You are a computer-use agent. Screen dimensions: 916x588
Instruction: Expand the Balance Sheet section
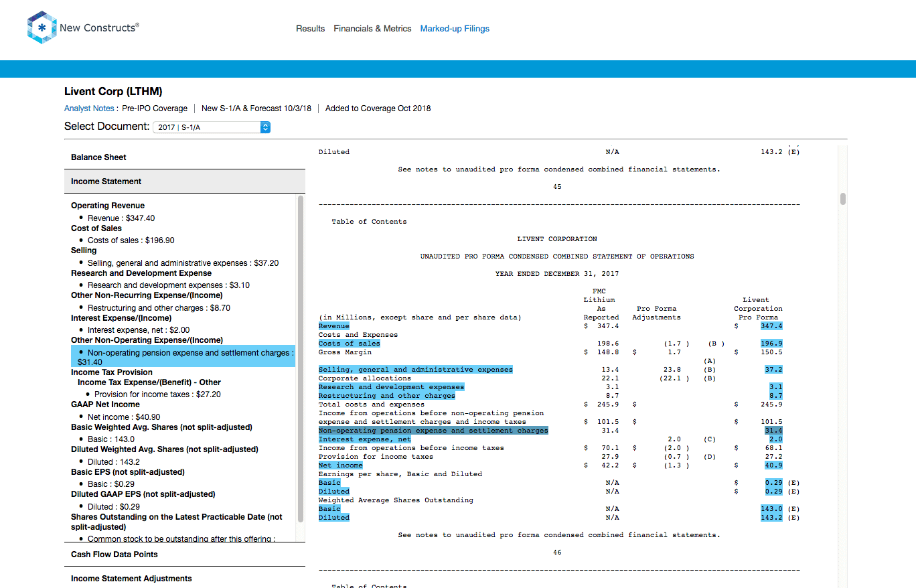pyautogui.click(x=185, y=157)
